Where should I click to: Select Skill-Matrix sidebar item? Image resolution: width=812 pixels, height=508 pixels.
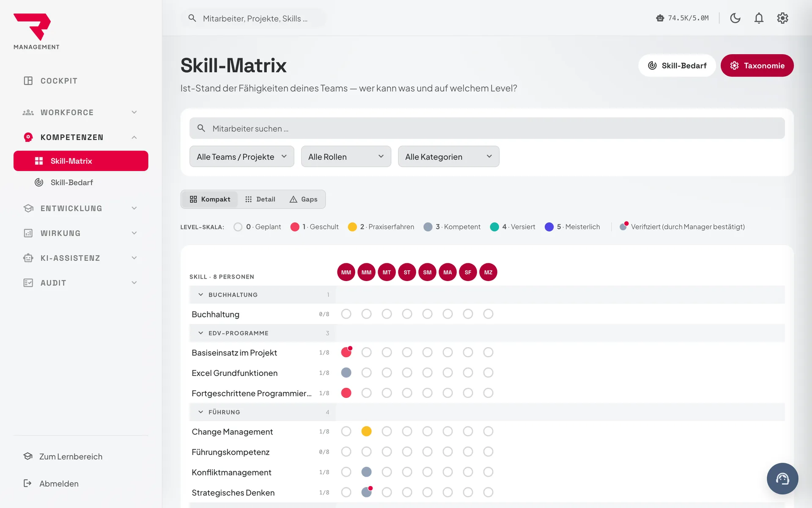81,161
